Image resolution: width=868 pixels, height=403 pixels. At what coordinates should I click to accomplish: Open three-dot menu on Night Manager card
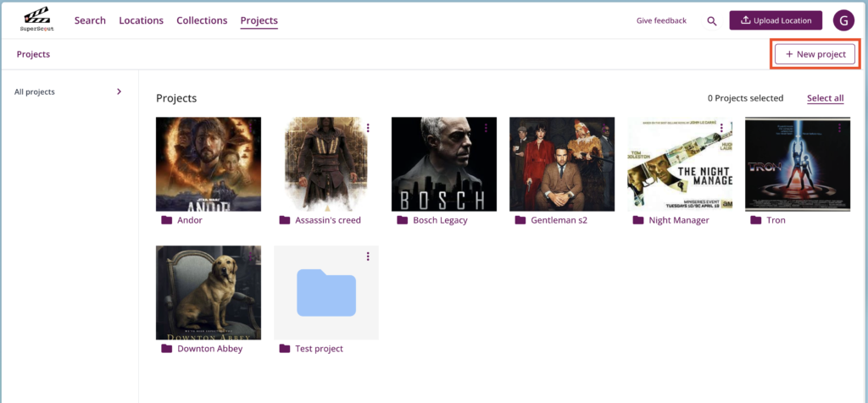[722, 128]
